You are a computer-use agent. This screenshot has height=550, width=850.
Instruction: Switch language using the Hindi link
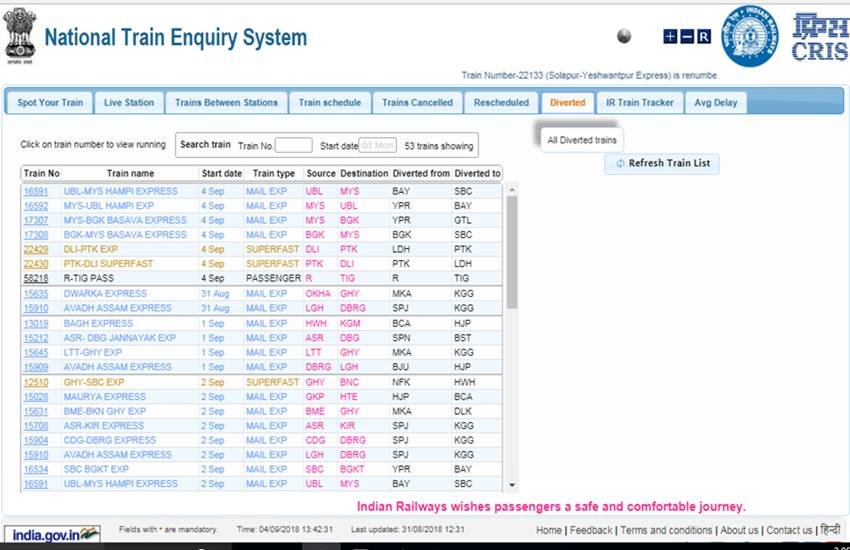[830, 530]
